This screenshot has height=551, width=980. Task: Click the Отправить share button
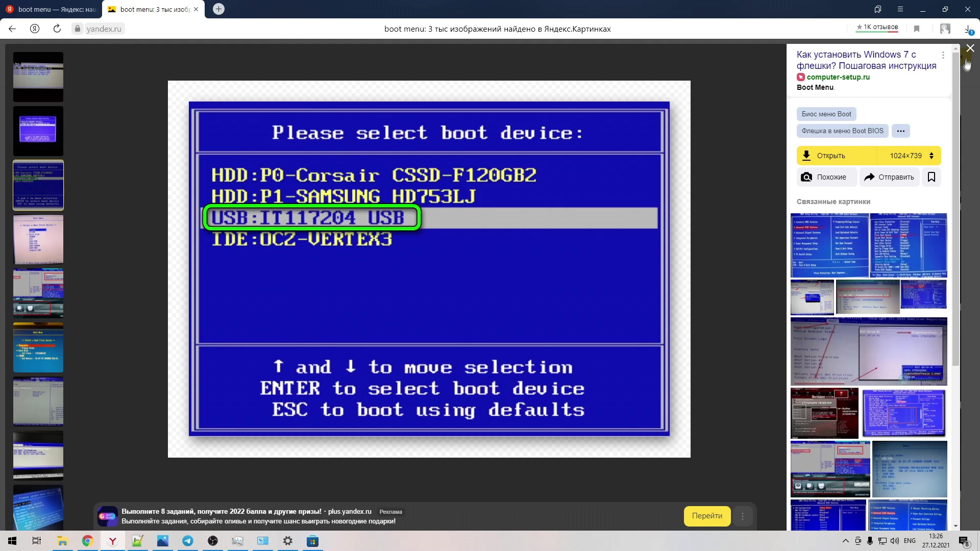(x=889, y=177)
